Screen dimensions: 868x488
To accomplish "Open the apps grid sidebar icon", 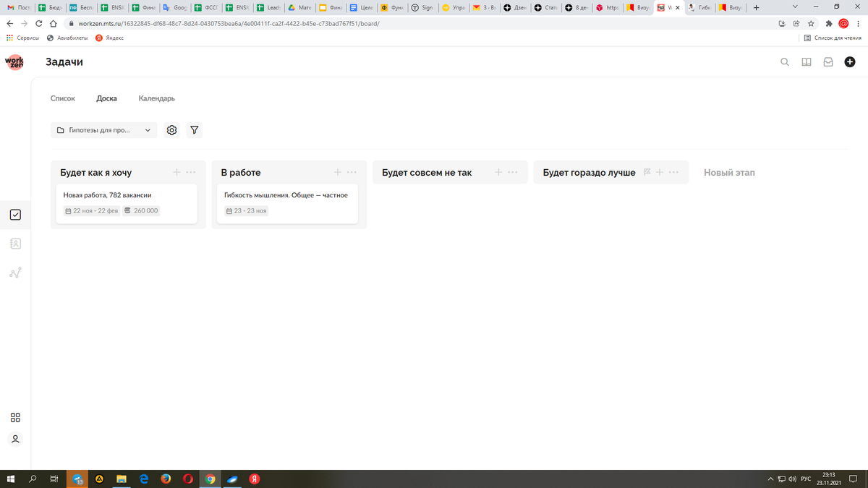I will (15, 417).
